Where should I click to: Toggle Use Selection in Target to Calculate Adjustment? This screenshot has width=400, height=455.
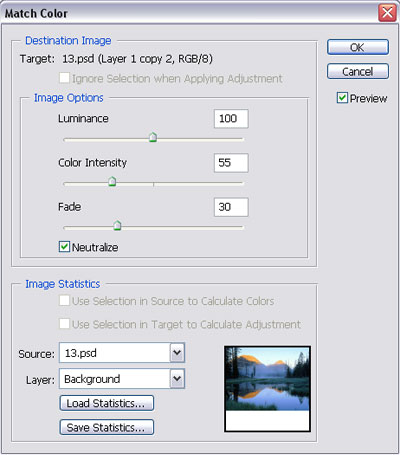tap(64, 324)
